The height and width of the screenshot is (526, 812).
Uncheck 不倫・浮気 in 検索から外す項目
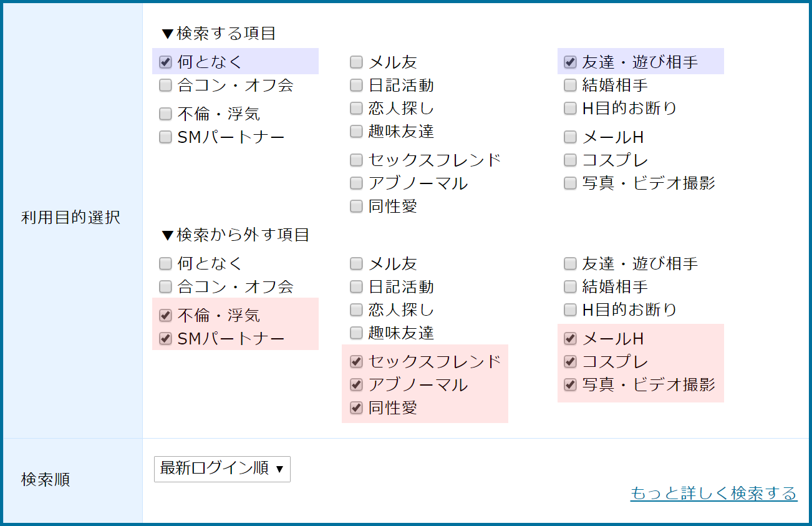(x=165, y=315)
